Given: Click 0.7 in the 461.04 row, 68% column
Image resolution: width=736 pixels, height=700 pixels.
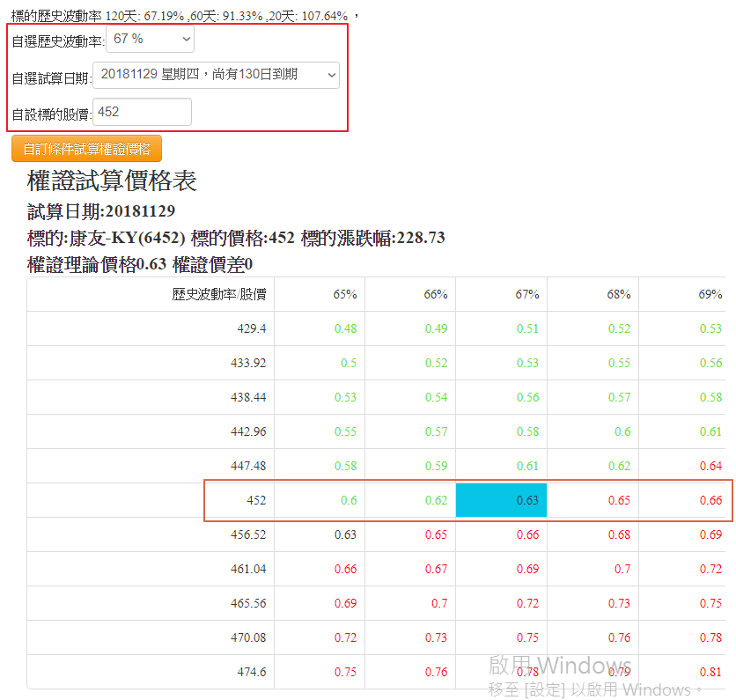Looking at the screenshot, I should [x=622, y=569].
